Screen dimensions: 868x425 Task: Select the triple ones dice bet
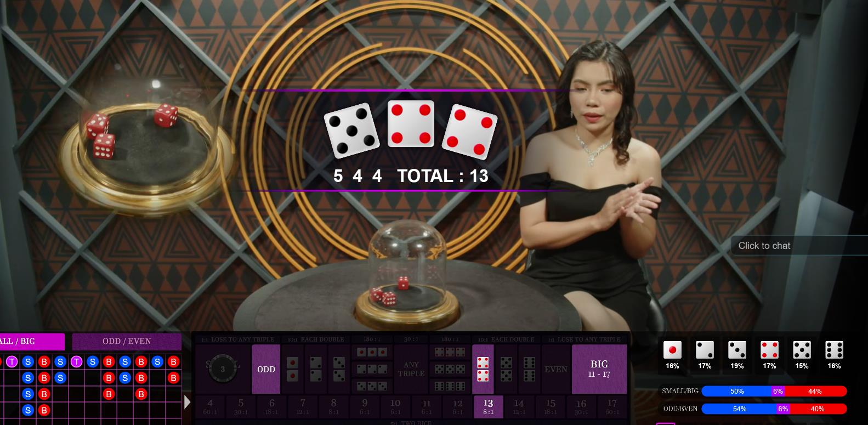pos(372,352)
